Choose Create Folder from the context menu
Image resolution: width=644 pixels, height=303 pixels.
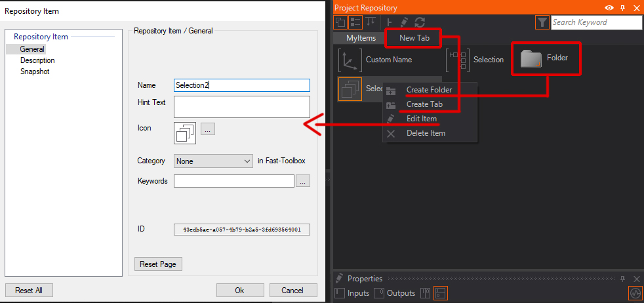[429, 90]
